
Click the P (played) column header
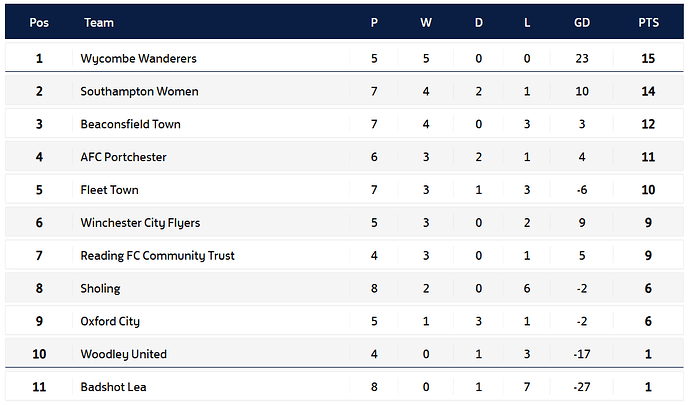tap(374, 23)
